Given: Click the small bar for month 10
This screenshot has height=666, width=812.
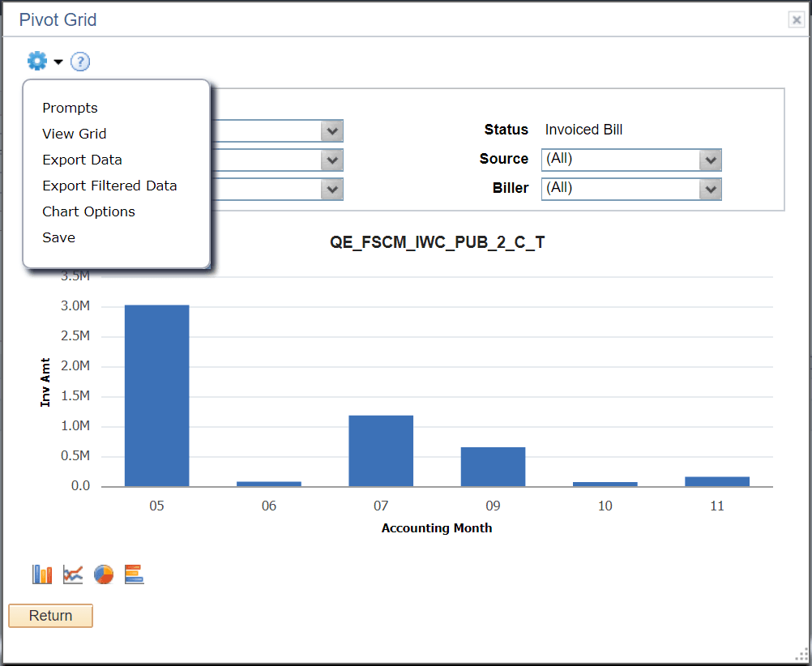Looking at the screenshot, I should pyautogui.click(x=605, y=485).
